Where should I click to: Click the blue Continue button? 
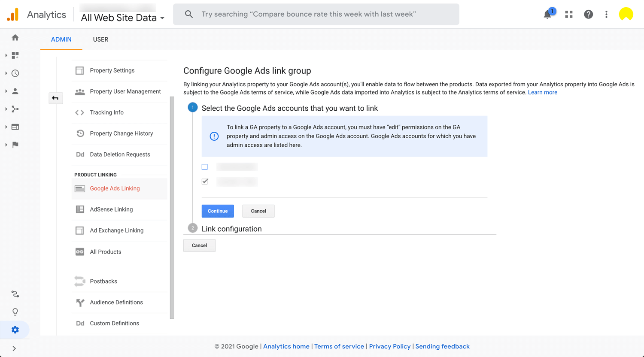click(x=218, y=211)
